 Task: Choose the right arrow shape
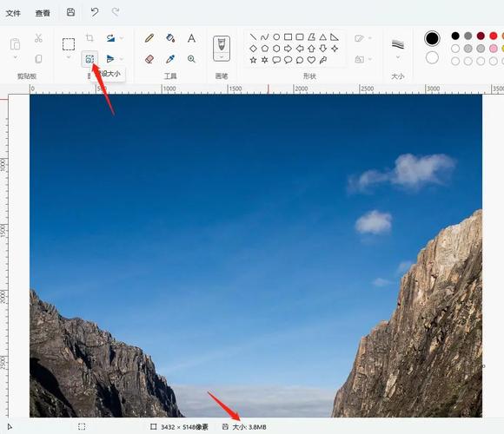288,49
